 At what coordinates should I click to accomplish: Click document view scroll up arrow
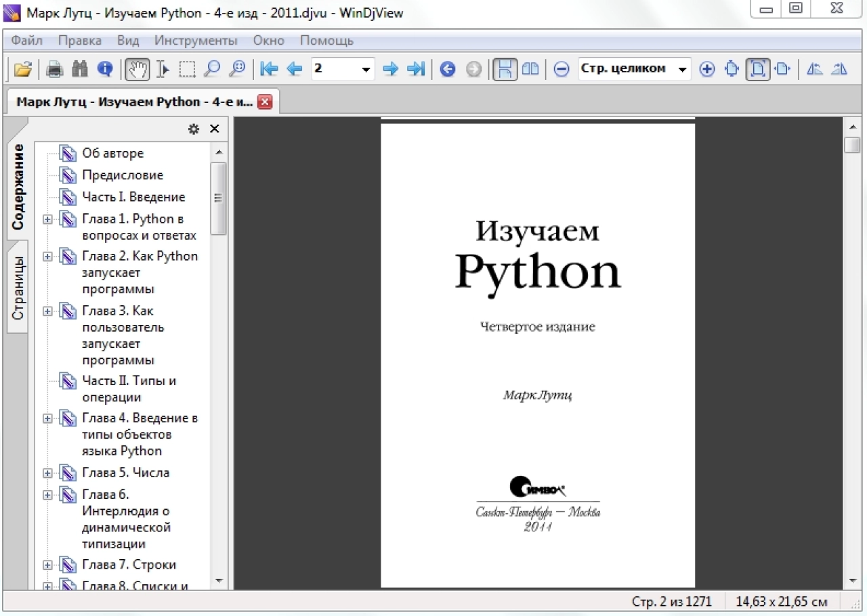click(x=853, y=127)
